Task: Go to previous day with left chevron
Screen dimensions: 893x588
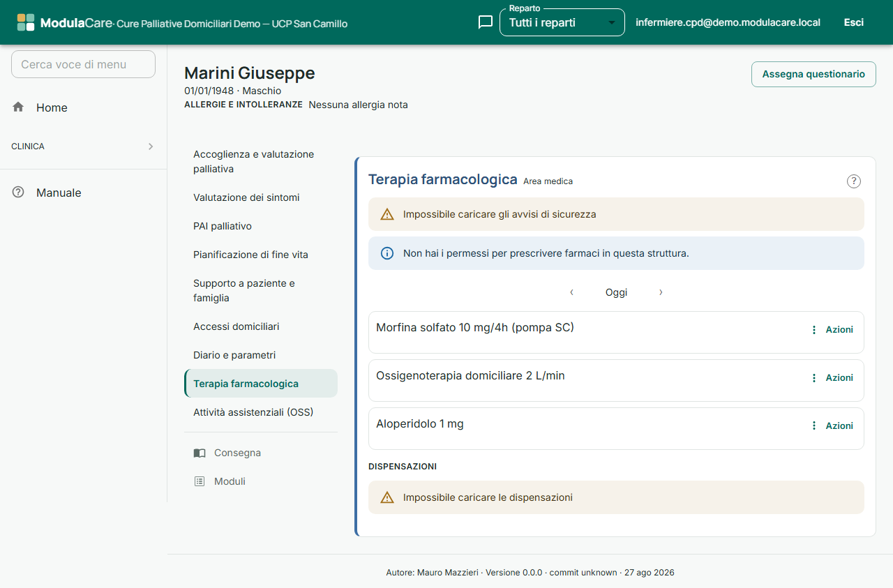Action: click(x=572, y=292)
